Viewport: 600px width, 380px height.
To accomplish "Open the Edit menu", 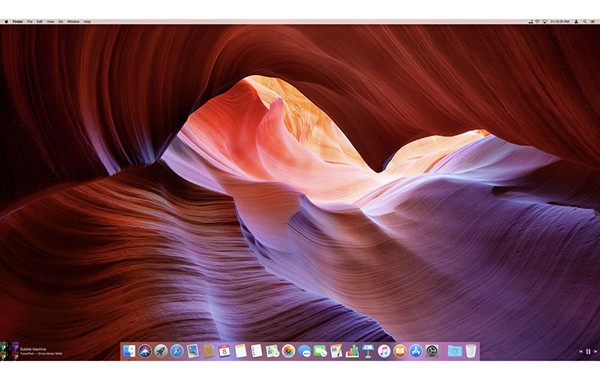I will [x=39, y=21].
